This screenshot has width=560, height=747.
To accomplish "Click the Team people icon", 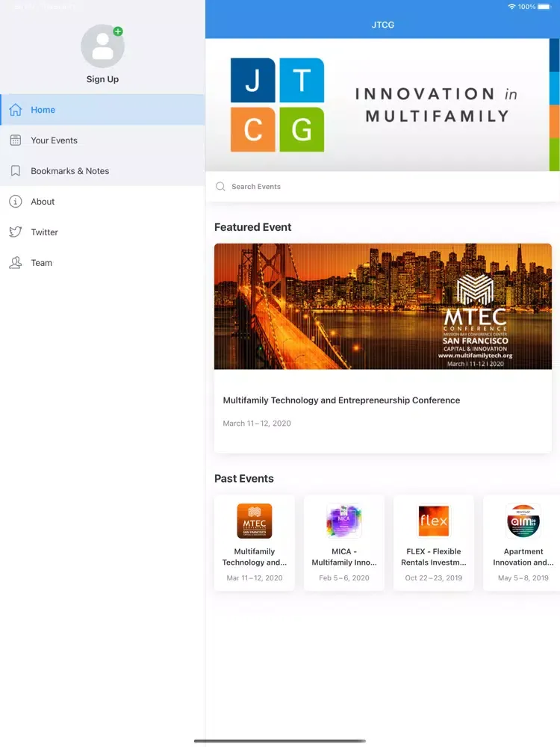I will [x=15, y=262].
